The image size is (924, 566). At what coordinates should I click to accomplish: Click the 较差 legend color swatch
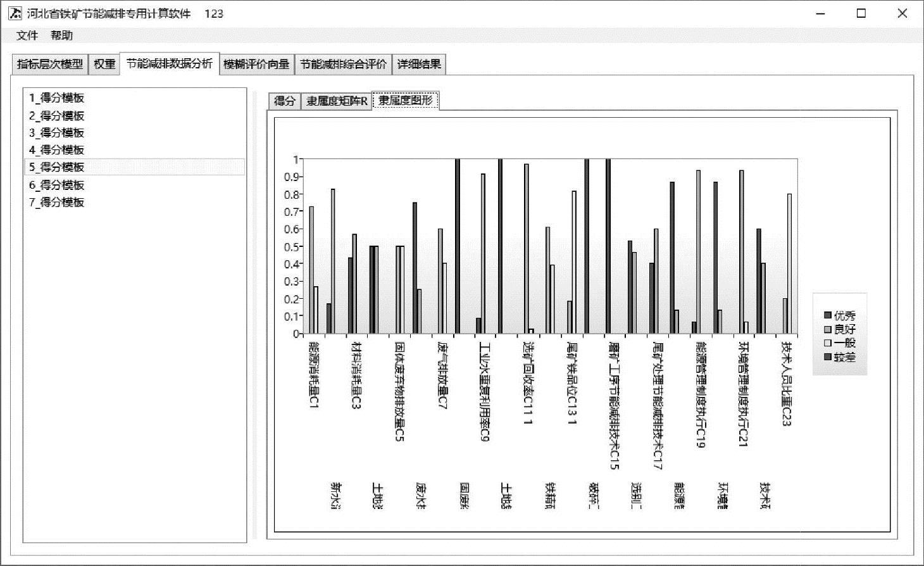pos(827,357)
